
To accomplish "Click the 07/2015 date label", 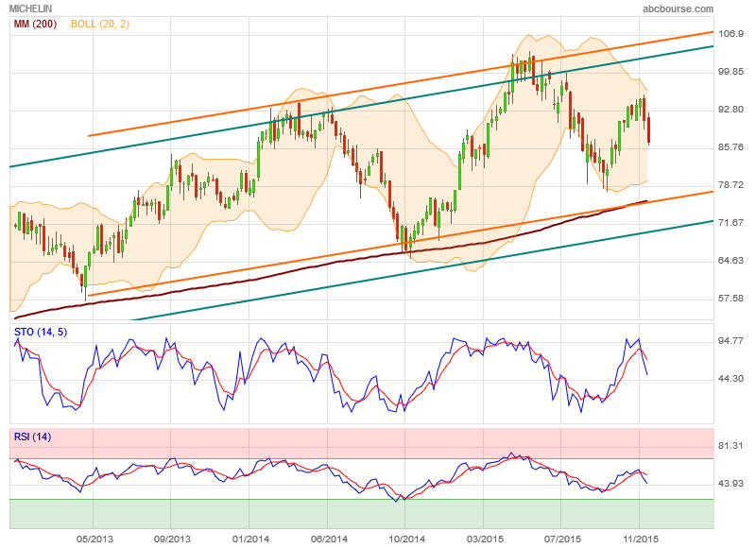I will (x=562, y=539).
